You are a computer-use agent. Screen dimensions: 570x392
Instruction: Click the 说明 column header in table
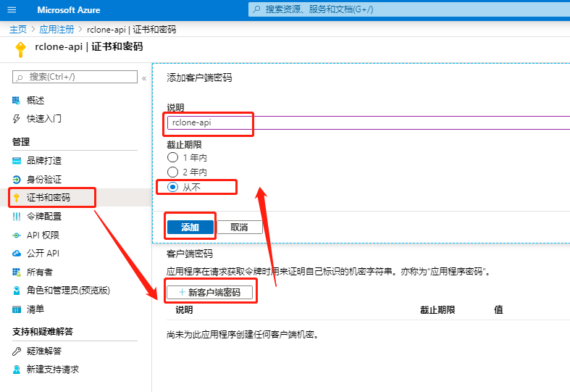[184, 310]
